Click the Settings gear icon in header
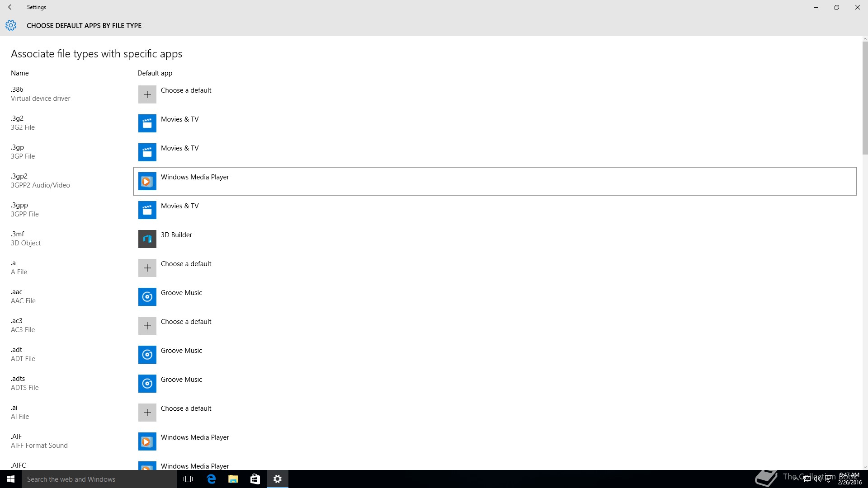This screenshot has height=488, width=868. coord(11,25)
